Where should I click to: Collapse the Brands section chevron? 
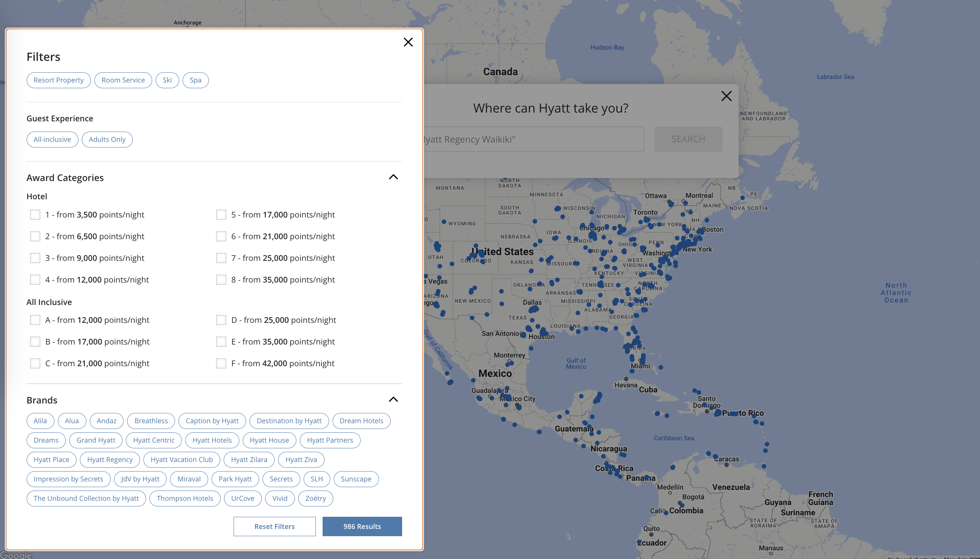pyautogui.click(x=393, y=399)
